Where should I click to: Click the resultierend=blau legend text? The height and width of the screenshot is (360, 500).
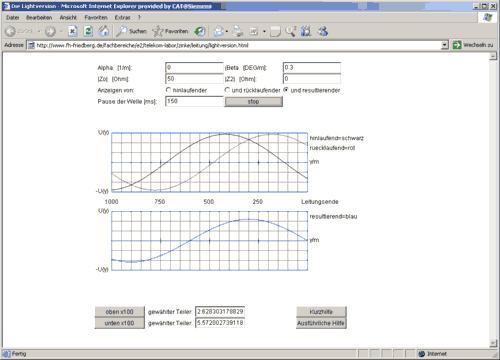tap(333, 217)
